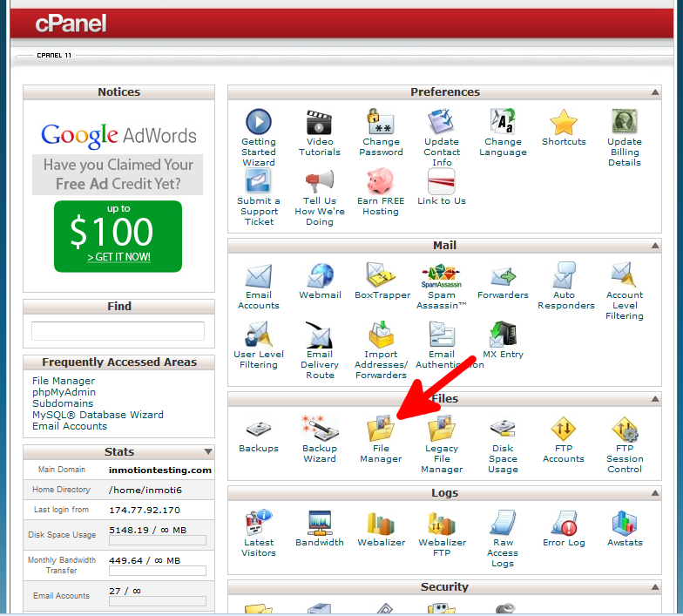Open Import Addresses/Forwarders icon
Viewport: 683px width, 616px height.
381,335
